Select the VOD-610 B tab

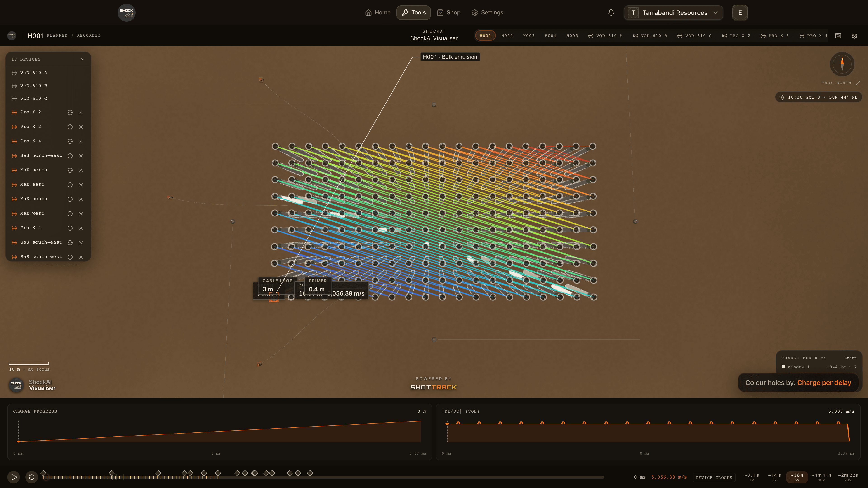coord(650,36)
